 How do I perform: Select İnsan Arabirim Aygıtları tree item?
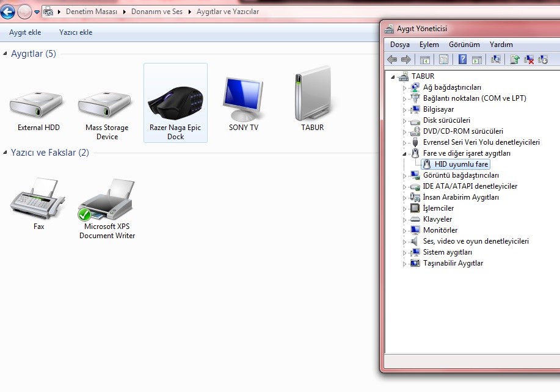point(460,197)
